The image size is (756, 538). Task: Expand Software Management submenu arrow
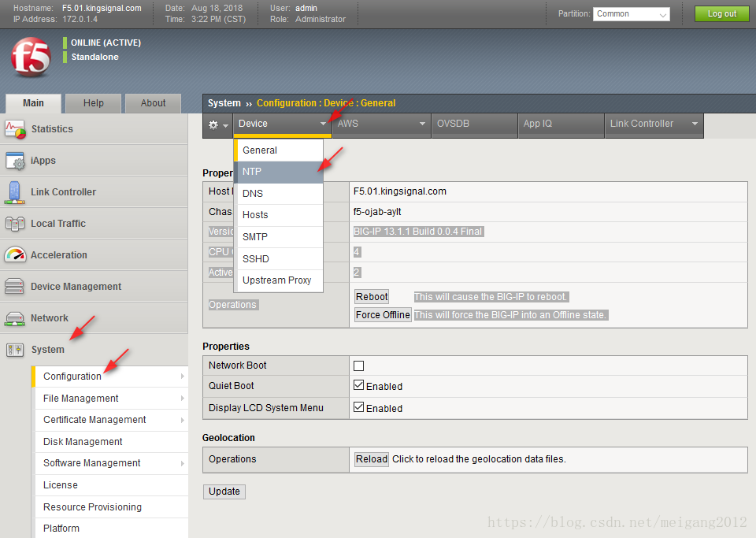pyautogui.click(x=183, y=463)
